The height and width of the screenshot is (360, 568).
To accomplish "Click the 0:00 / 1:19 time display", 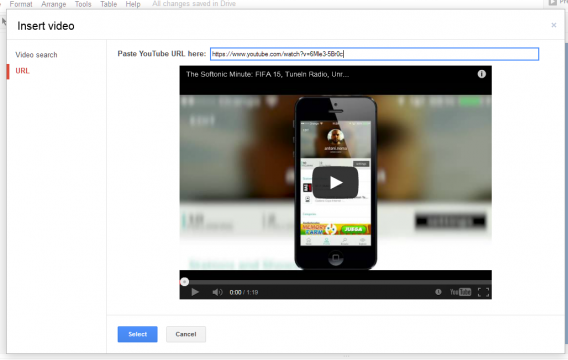I will (x=243, y=292).
